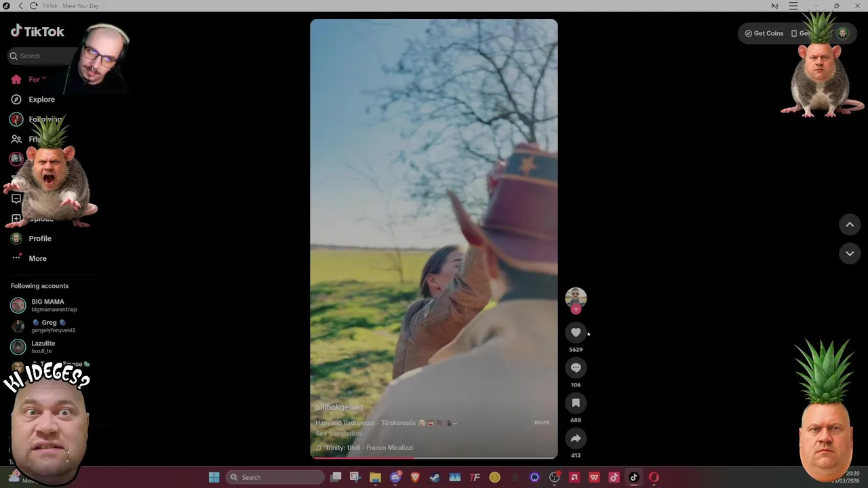Open Steam from the taskbar

435,477
